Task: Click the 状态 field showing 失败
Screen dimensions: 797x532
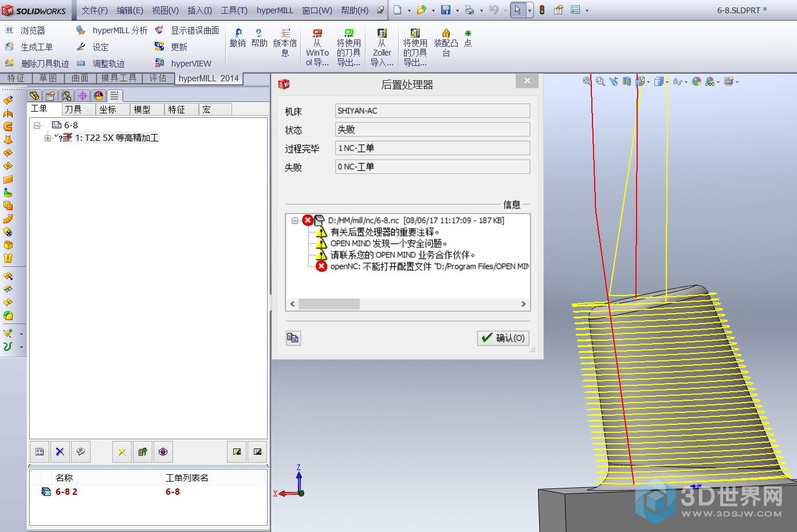Action: pos(433,130)
